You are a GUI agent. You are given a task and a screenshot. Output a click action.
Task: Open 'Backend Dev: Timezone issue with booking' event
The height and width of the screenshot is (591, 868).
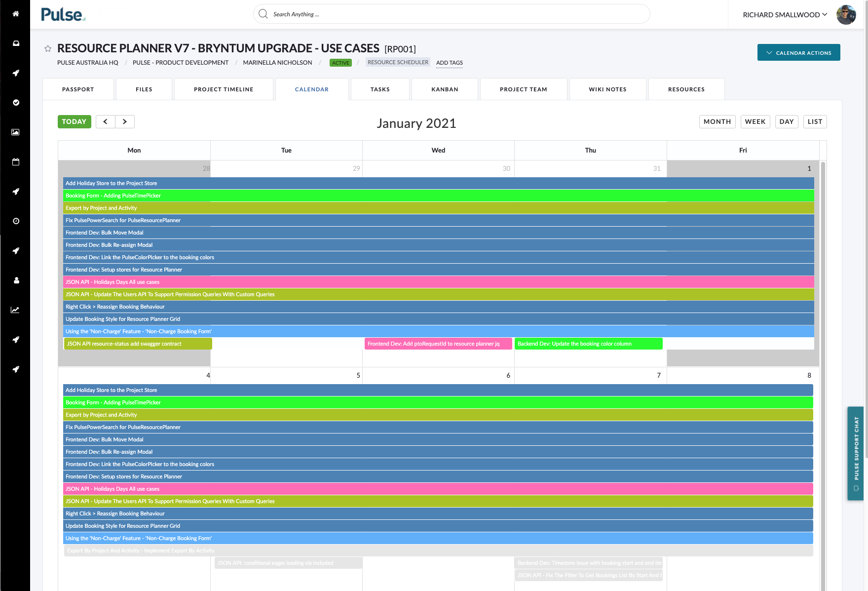(589, 563)
